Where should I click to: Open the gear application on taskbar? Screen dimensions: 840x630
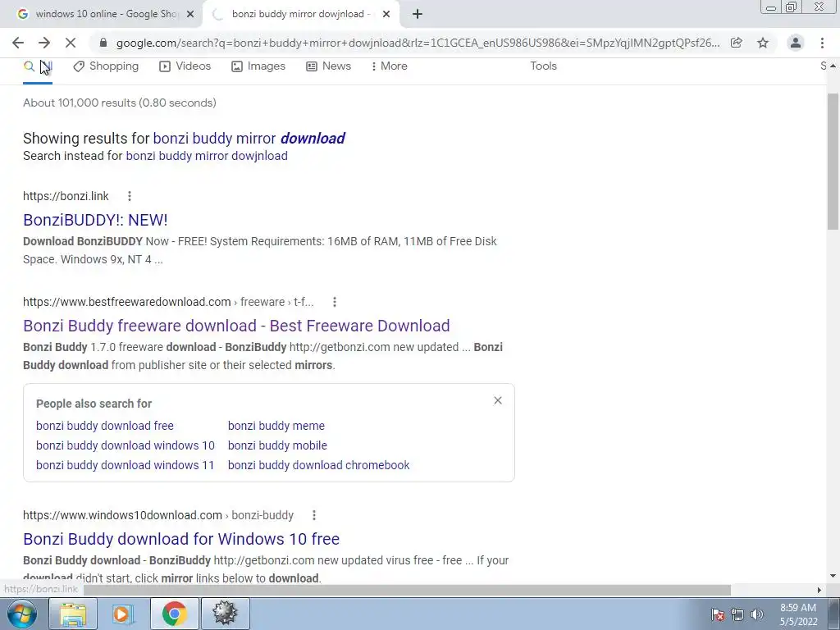click(225, 614)
